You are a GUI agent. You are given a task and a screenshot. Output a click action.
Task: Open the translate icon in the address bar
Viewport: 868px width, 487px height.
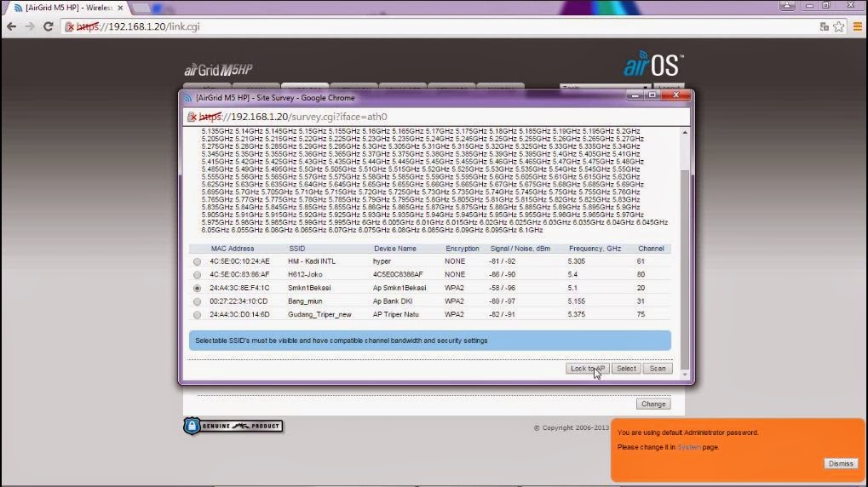coord(825,26)
